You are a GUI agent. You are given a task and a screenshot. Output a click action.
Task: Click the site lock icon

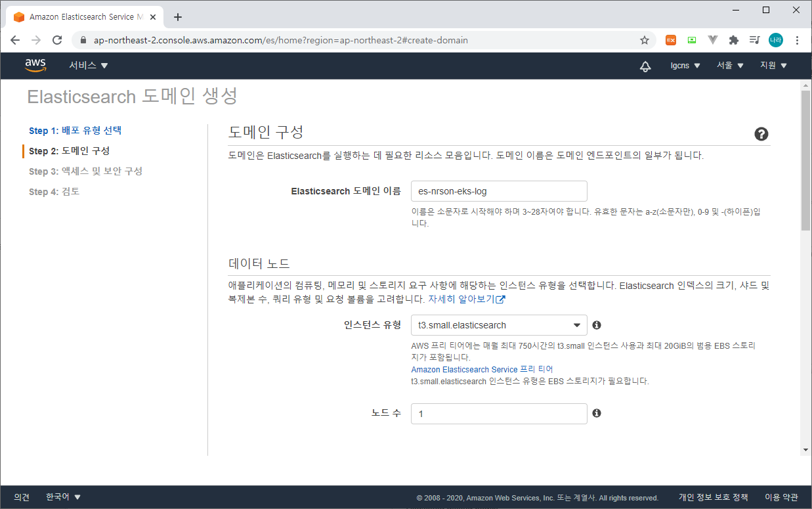click(x=83, y=40)
